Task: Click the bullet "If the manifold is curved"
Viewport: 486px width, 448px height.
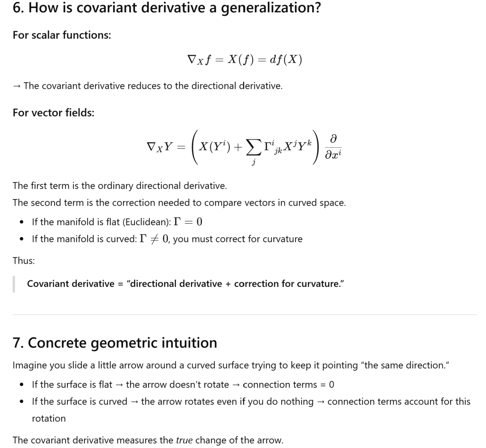Action: point(167,238)
